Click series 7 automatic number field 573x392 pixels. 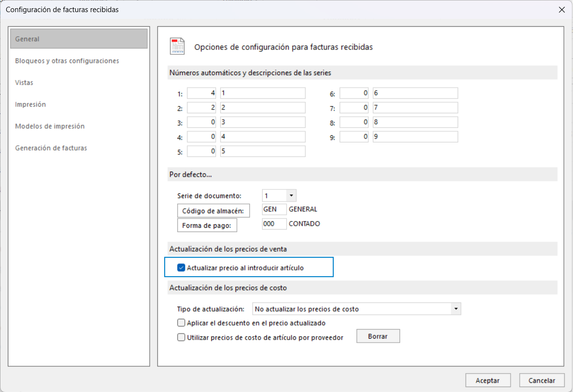[354, 108]
